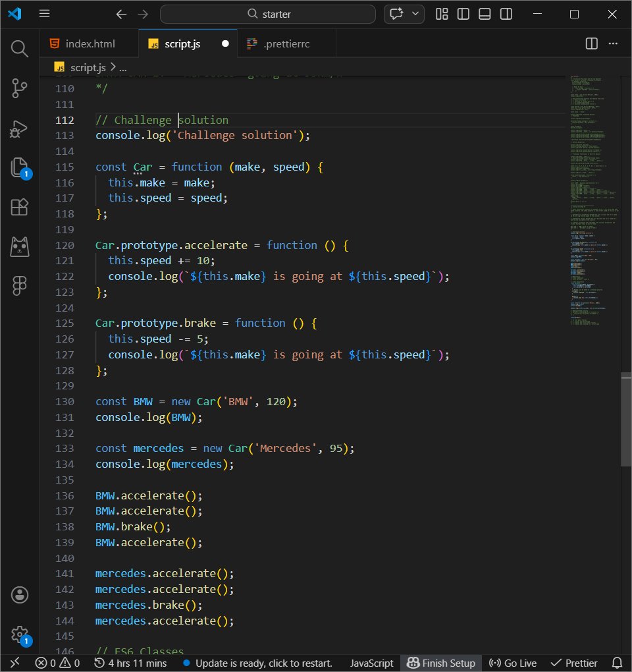Toggle the bottom panel layout
This screenshot has width=632, height=672.
point(485,14)
